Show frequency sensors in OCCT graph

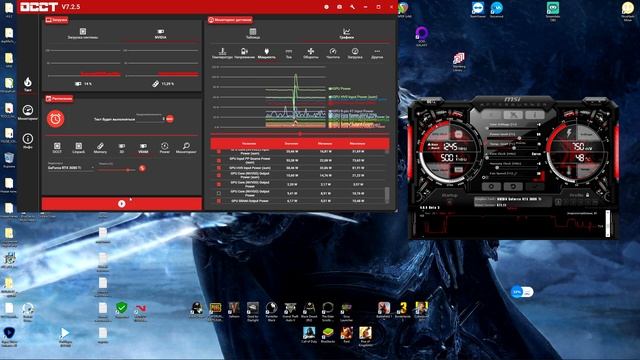[333, 53]
